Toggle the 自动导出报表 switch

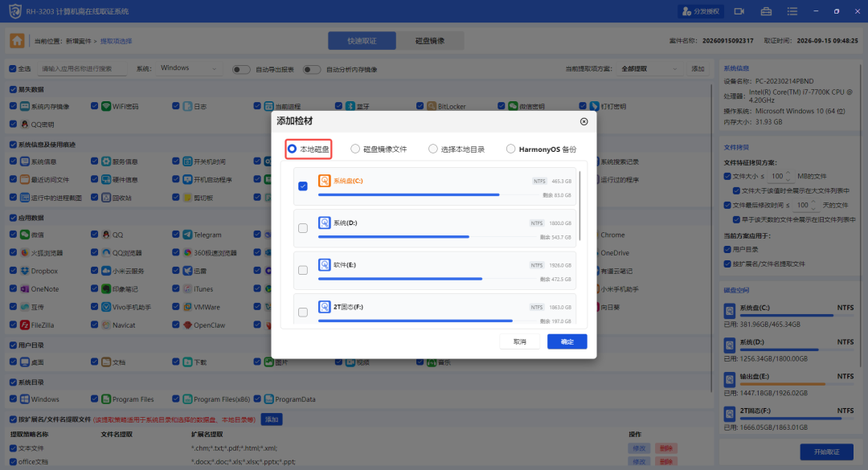[x=241, y=69]
